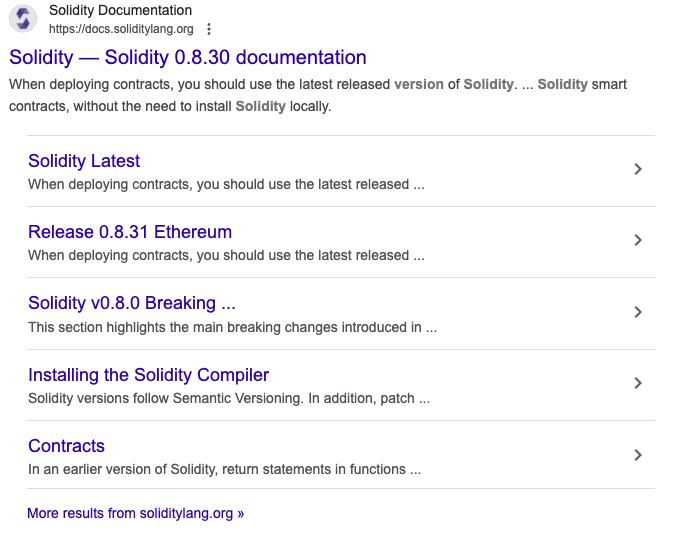This screenshot has width=700, height=542.
Task: Expand the chevron on the Installing Compiler row
Action: pyautogui.click(x=638, y=383)
